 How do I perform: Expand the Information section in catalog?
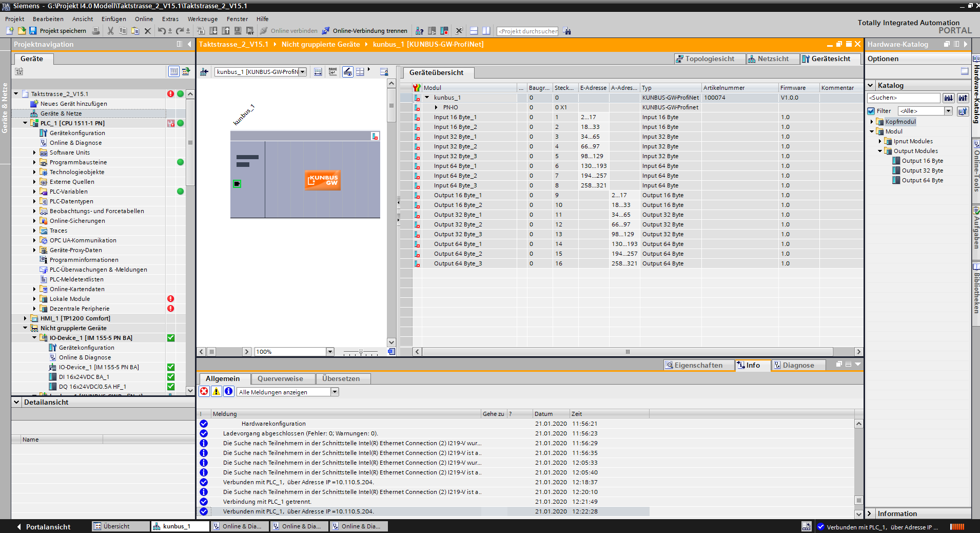(870, 513)
